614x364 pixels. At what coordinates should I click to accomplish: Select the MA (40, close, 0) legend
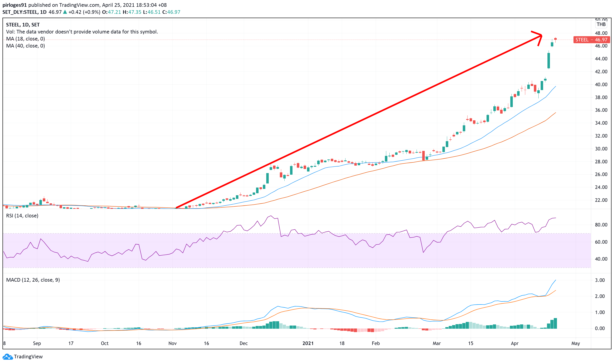[x=26, y=46]
